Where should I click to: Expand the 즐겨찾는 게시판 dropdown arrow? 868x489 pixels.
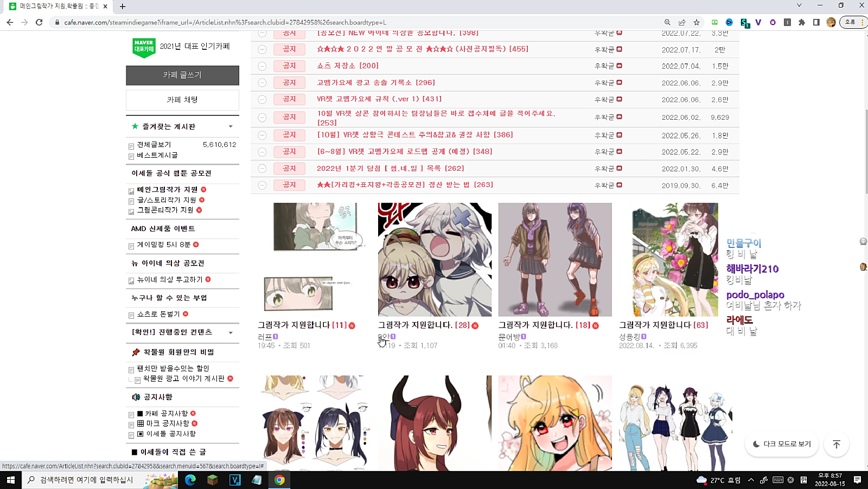[231, 126]
